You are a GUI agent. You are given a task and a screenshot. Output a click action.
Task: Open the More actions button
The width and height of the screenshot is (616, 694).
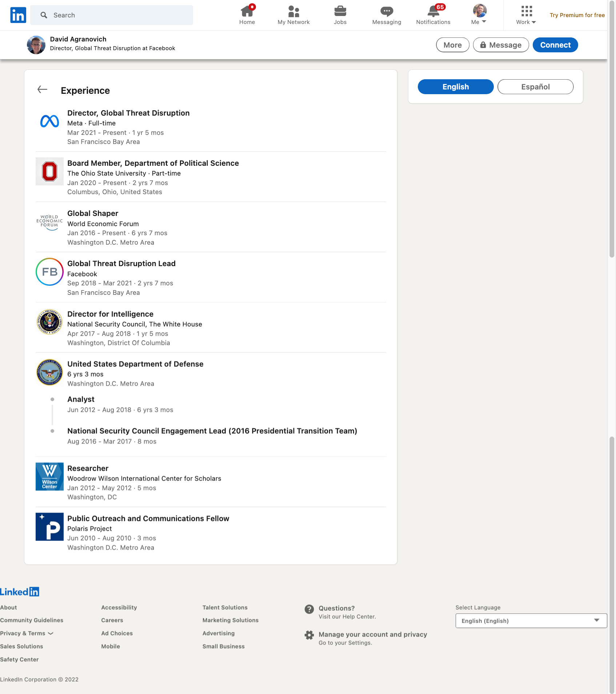tap(452, 45)
